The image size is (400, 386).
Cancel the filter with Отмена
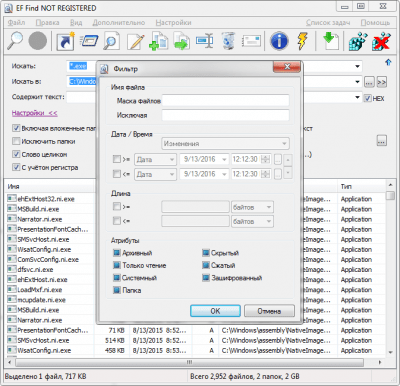[269, 311]
